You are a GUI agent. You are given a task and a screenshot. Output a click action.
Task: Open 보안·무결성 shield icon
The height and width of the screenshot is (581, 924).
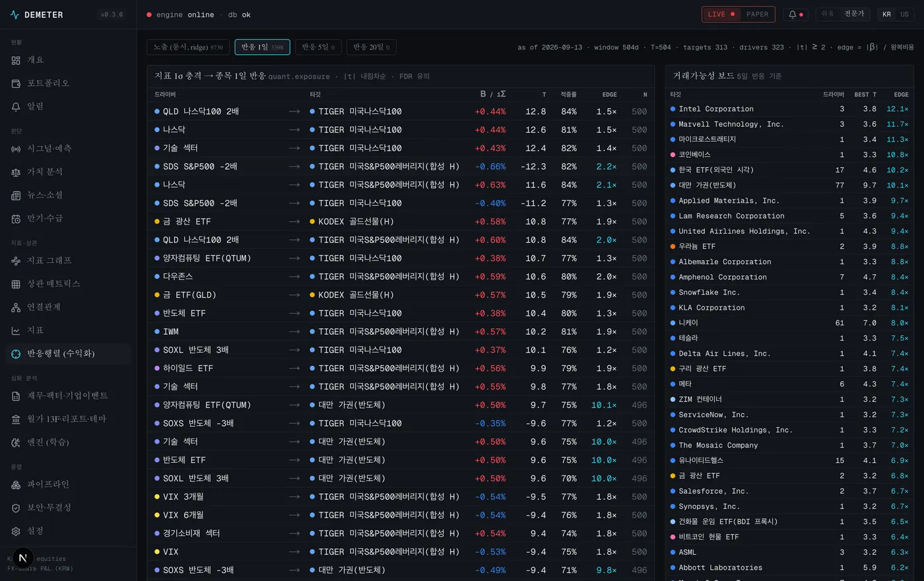[x=16, y=508]
